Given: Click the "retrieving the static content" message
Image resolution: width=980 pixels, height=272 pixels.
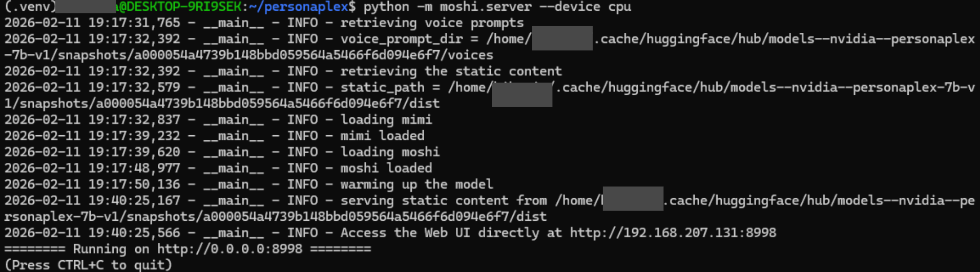Looking at the screenshot, I should 451,71.
